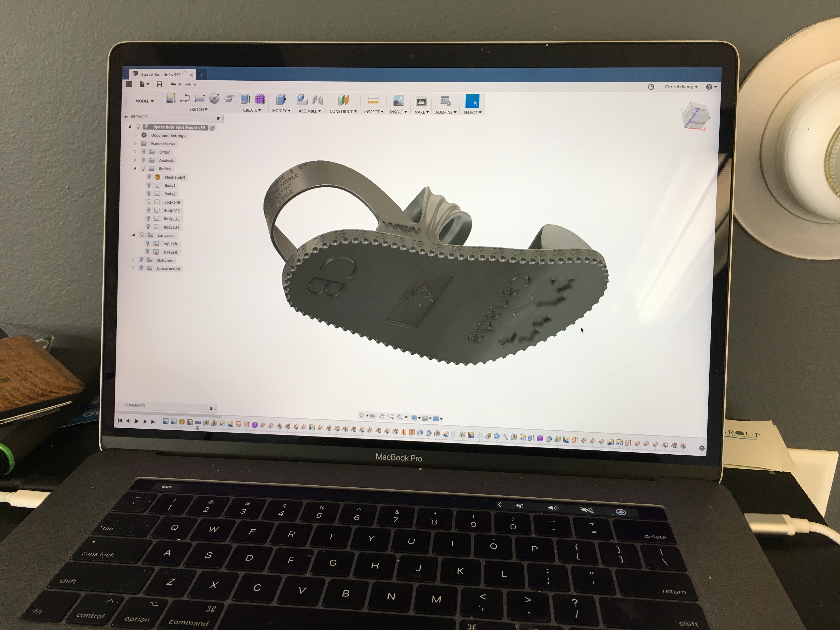Image resolution: width=840 pixels, height=630 pixels.
Task: Toggle the Sketches folder visibility bulb
Action: coord(141,260)
